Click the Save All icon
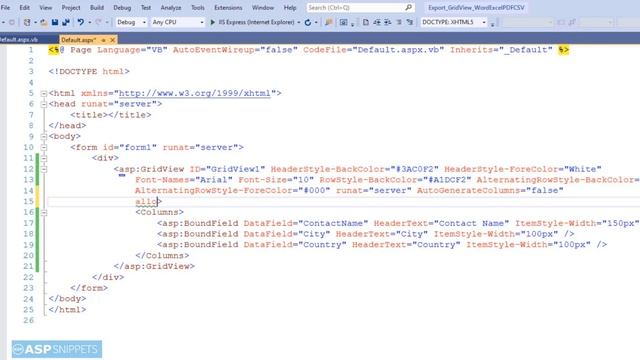Image resolution: width=640 pixels, height=360 pixels. 65,22
